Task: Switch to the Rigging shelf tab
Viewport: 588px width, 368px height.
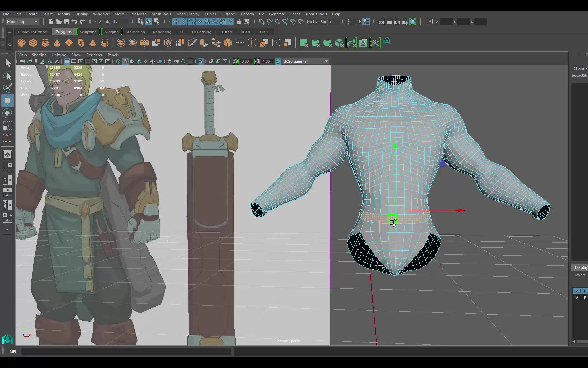Action: tap(112, 32)
